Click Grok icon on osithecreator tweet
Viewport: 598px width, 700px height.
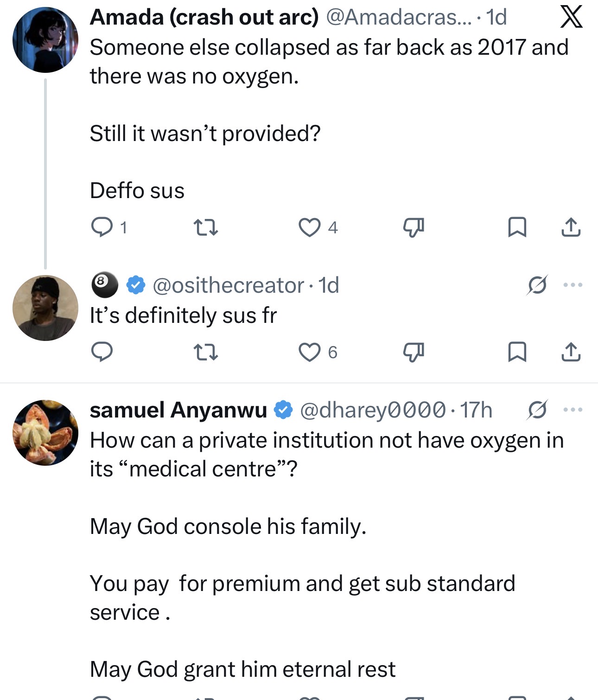click(x=537, y=285)
